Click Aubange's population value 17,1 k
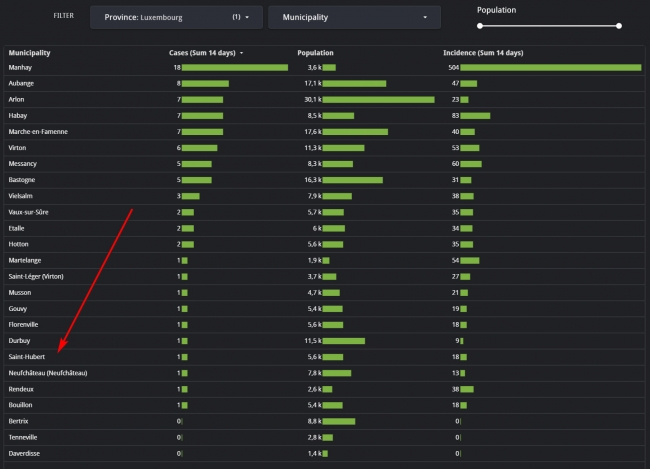Viewport: 650px width, 469px height. pyautogui.click(x=313, y=83)
